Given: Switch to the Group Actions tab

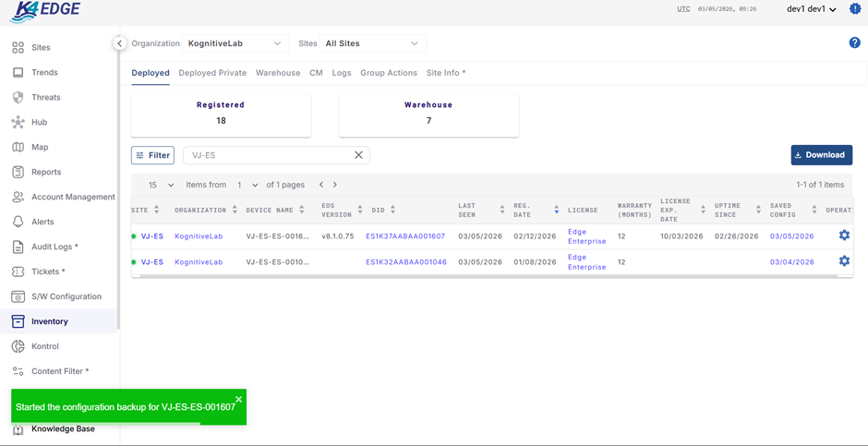Looking at the screenshot, I should click(x=388, y=73).
